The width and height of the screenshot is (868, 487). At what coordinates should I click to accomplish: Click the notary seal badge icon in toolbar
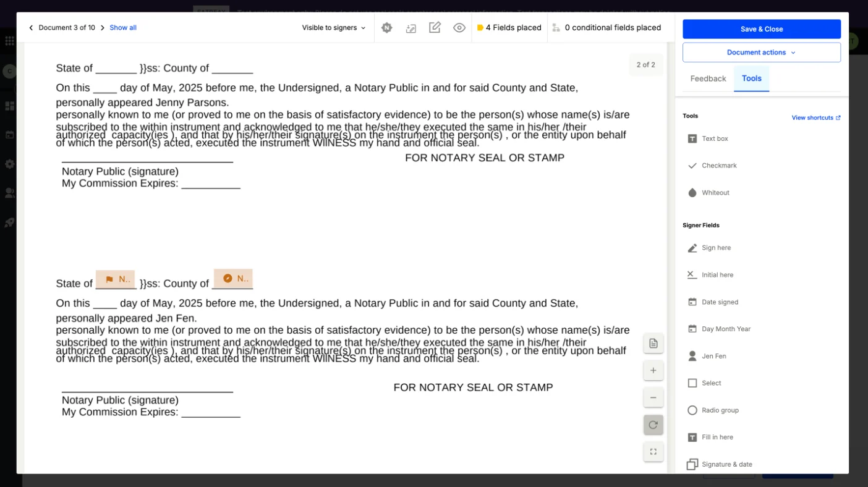(387, 28)
